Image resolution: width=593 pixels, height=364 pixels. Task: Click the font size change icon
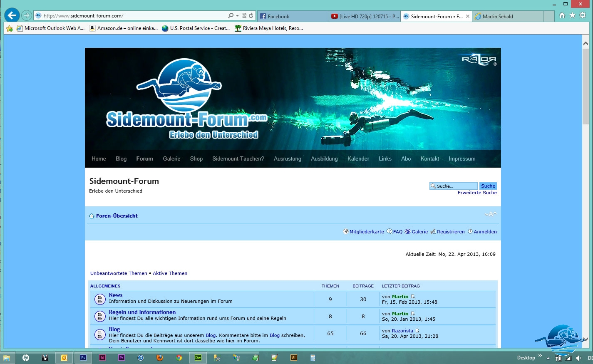(491, 214)
